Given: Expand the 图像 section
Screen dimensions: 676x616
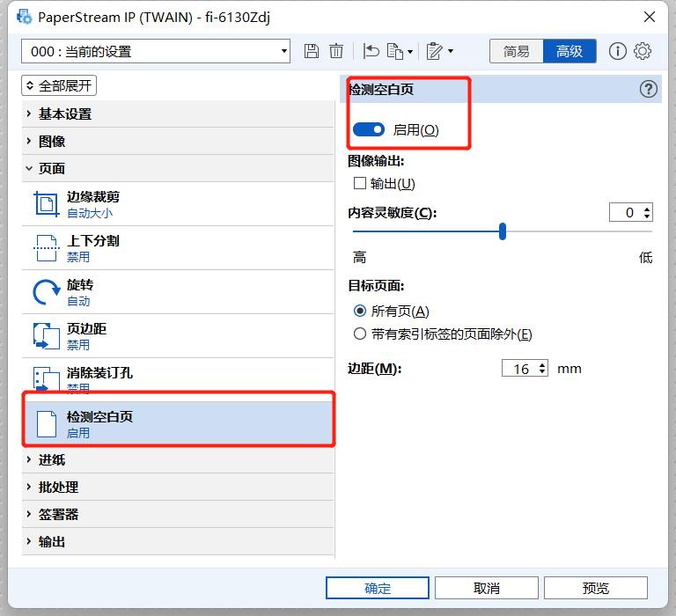Looking at the screenshot, I should (x=178, y=141).
